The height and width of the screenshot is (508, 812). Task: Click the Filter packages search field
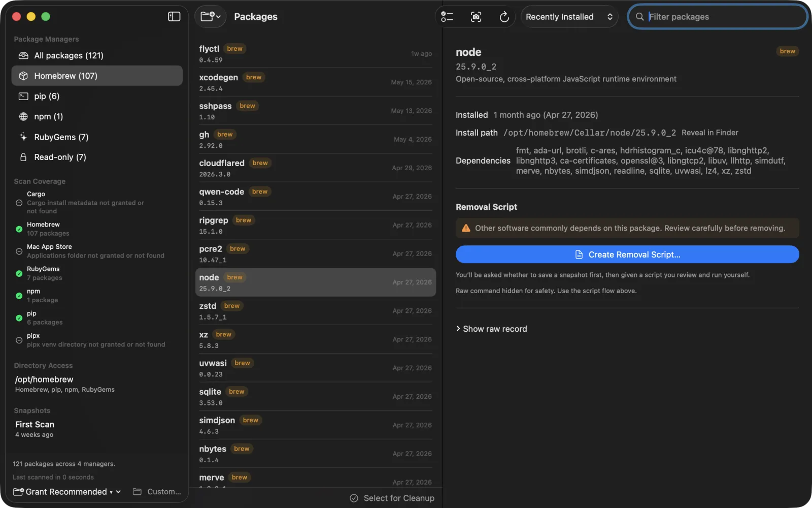(x=718, y=17)
